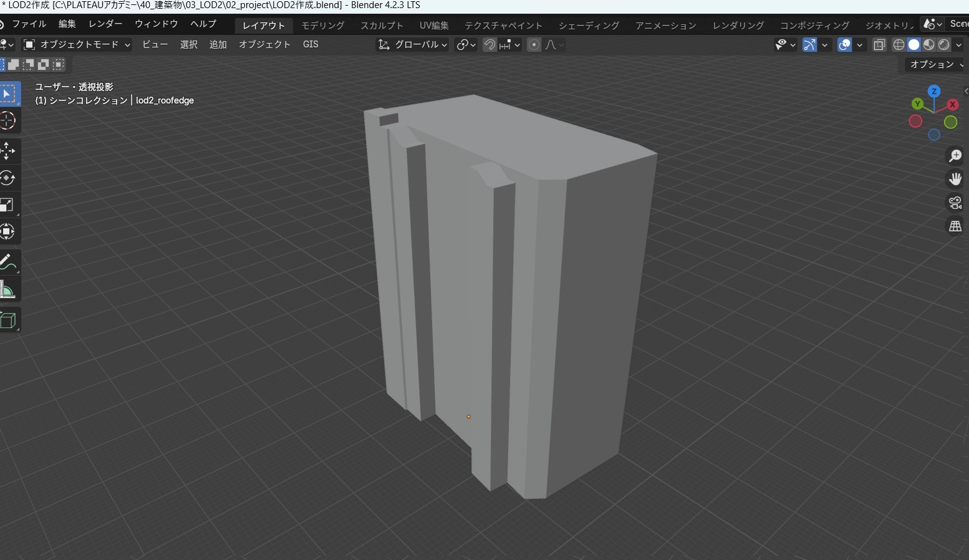
Task: Open snapping options dropdown
Action: click(x=510, y=44)
